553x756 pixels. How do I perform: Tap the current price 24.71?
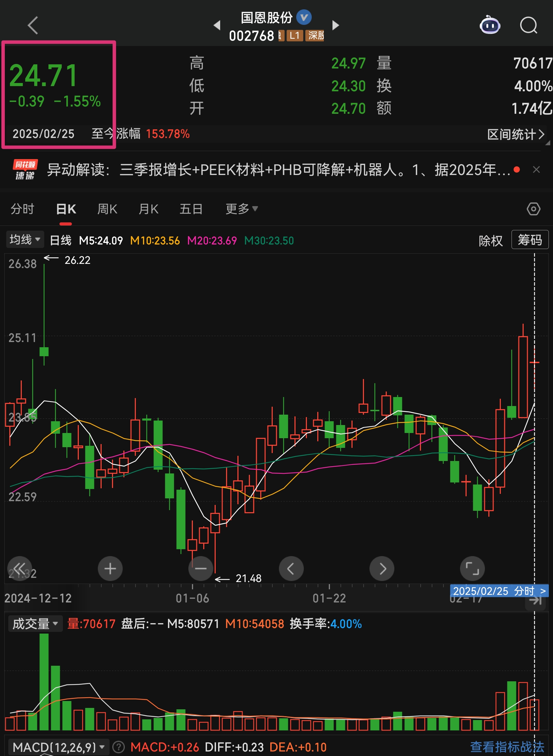[44, 75]
